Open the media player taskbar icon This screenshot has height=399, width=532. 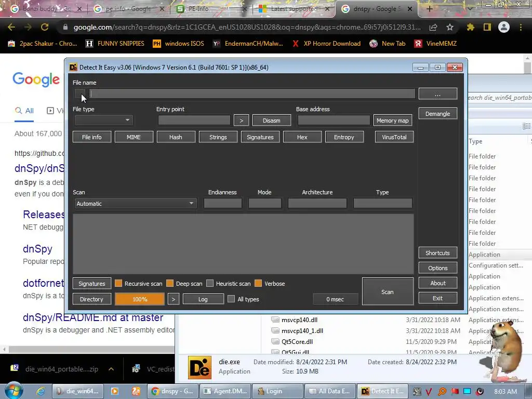115,391
